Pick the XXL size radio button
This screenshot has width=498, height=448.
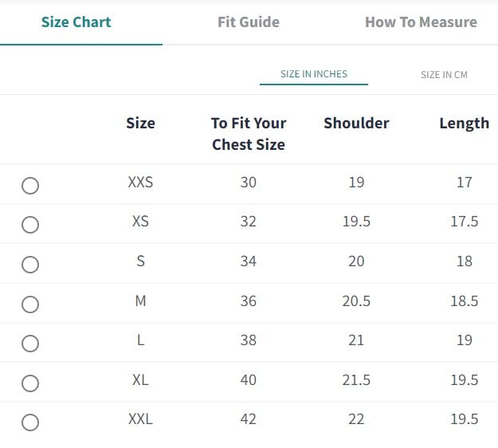tap(30, 422)
